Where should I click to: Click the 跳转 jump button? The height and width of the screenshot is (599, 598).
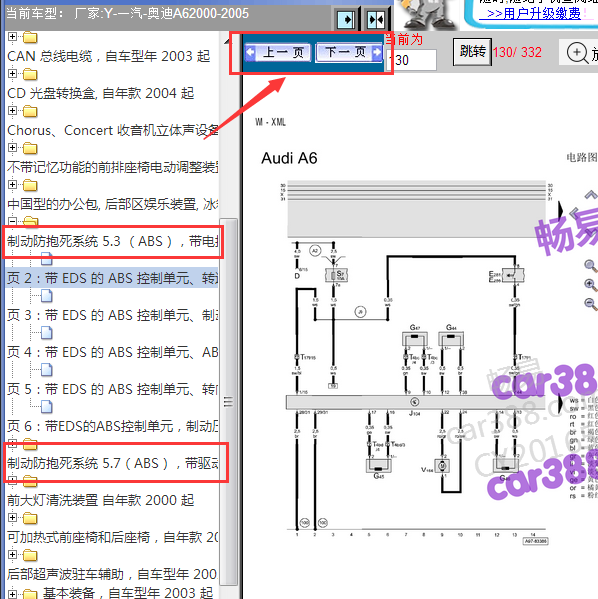click(x=473, y=52)
